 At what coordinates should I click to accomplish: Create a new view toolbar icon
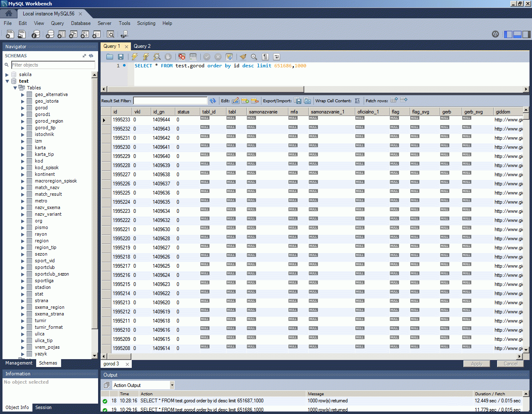pyautogui.click(x=73, y=34)
